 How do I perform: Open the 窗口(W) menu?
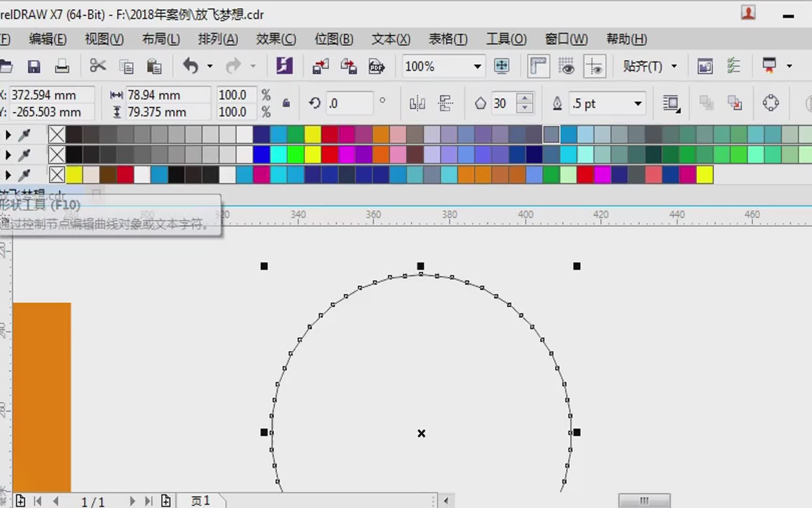tap(566, 39)
